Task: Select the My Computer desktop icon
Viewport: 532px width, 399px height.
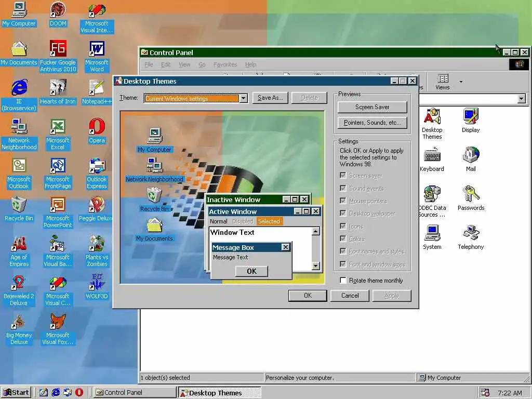Action: (19, 14)
